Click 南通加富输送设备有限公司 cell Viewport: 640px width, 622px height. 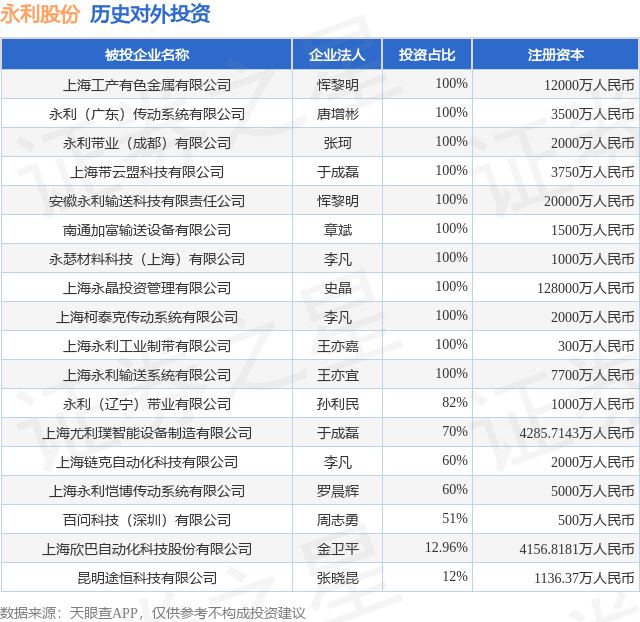point(147,230)
